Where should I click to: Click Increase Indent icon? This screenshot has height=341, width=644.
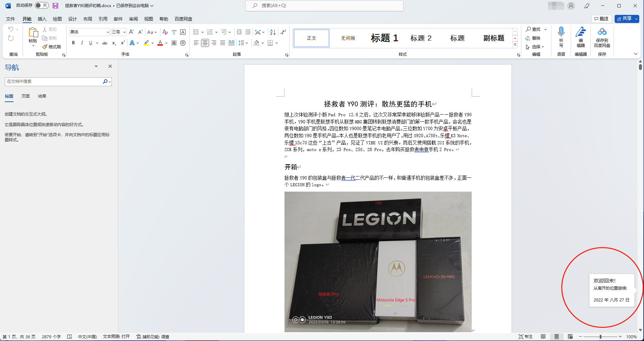point(248,32)
